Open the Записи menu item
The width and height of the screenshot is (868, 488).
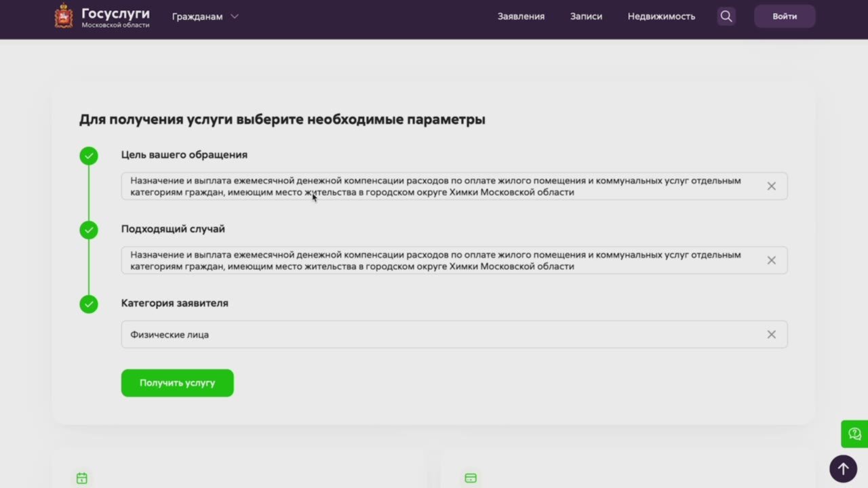coord(586,16)
